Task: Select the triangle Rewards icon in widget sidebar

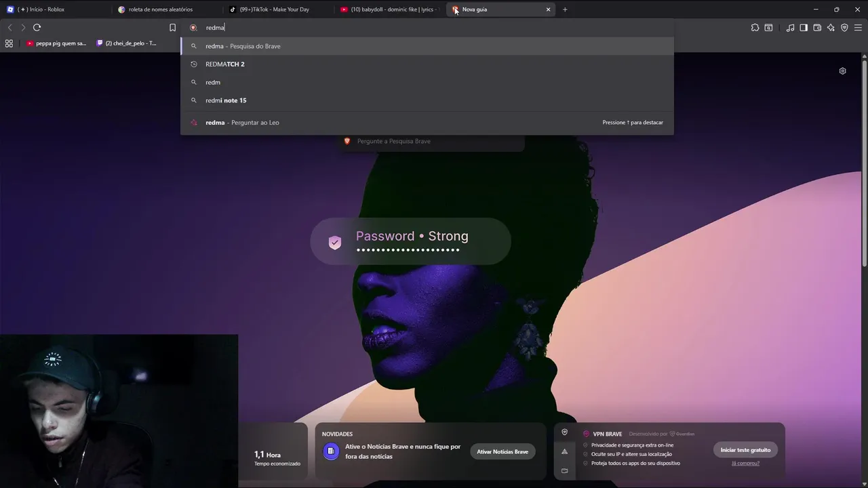Action: tap(564, 451)
